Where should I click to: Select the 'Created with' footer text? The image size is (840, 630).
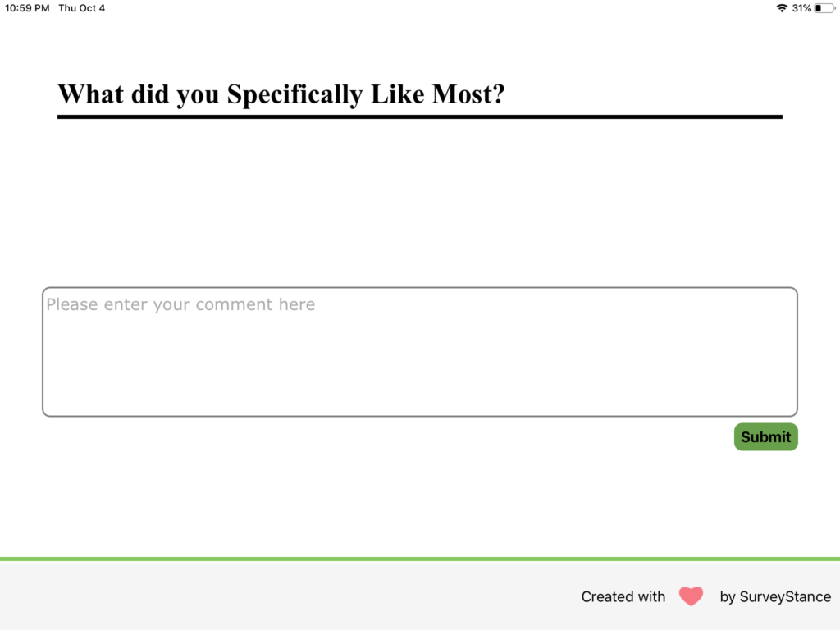tap(623, 596)
